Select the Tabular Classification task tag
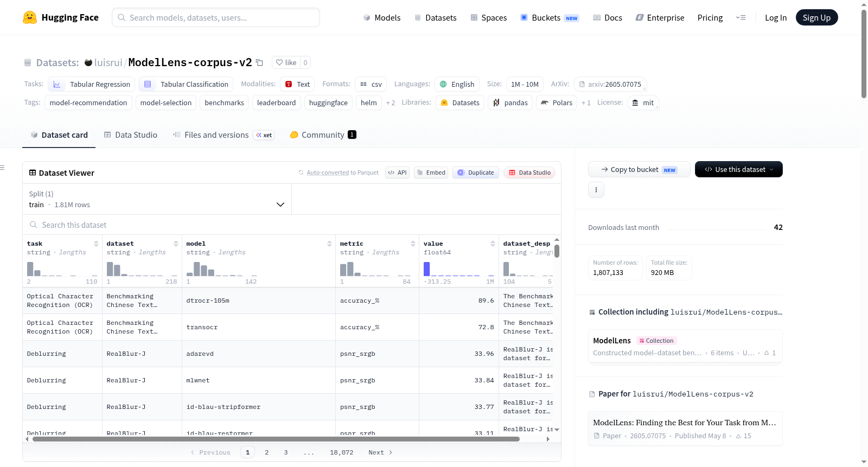 (186, 84)
